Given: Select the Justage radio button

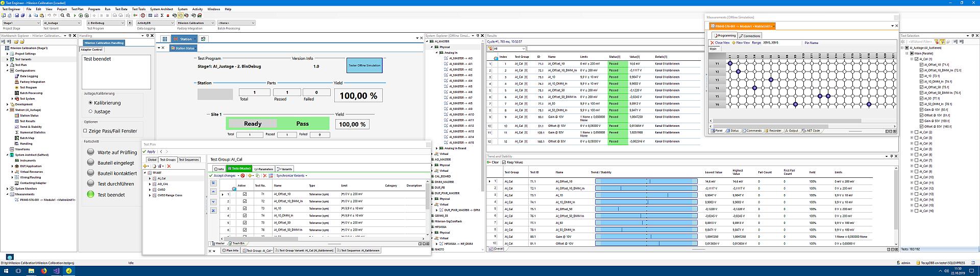Looking at the screenshot, I should point(91,111).
